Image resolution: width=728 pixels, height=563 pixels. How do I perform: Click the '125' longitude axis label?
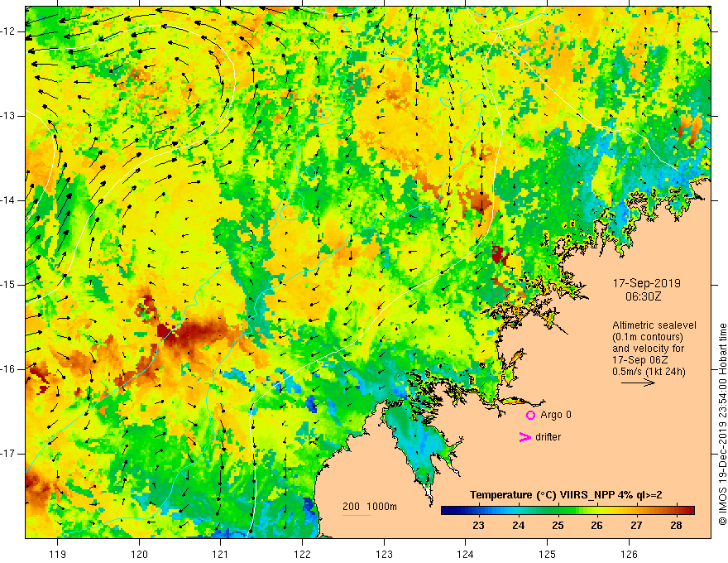tap(548, 554)
